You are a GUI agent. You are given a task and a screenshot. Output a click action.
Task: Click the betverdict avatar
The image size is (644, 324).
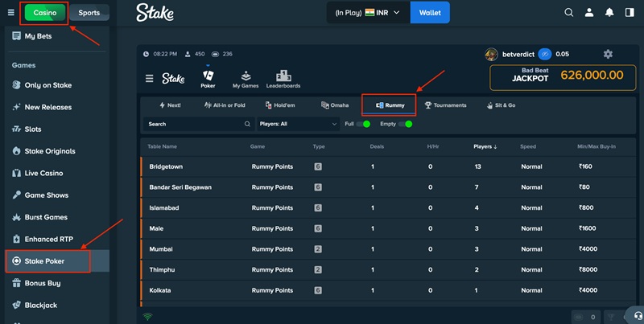pos(491,54)
